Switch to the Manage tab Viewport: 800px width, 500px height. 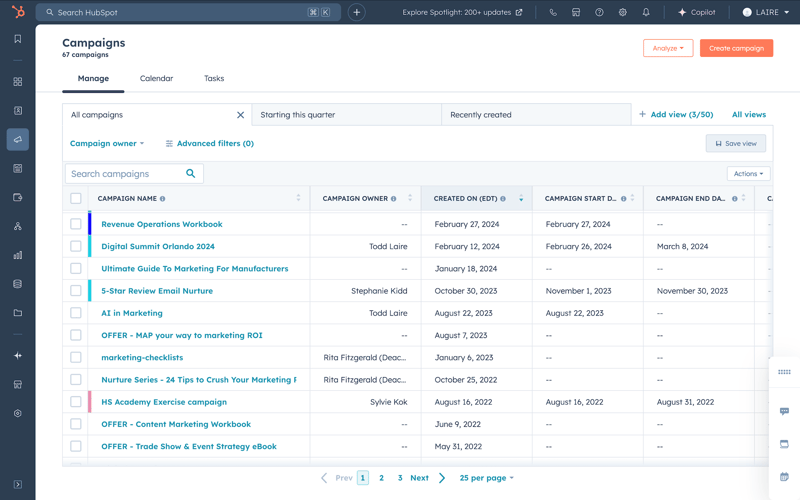[93, 79]
